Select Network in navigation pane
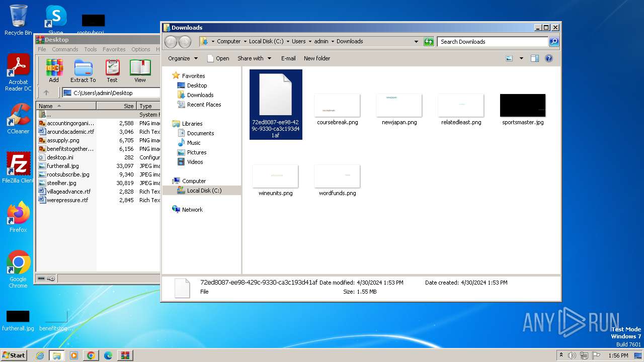 click(x=187, y=210)
